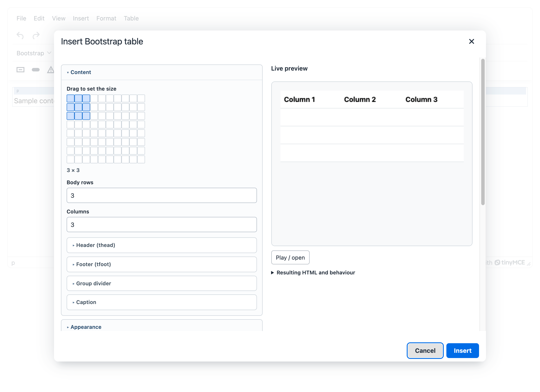This screenshot has height=392, width=540.
Task: Click the tinyMCE branding link
Action: pos(510,262)
